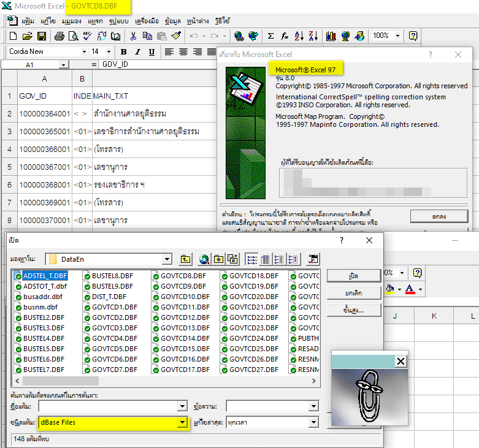Click the Office Assistant help icon in the main toolbar
The height and width of the screenshot is (448, 479).
click(x=413, y=36)
